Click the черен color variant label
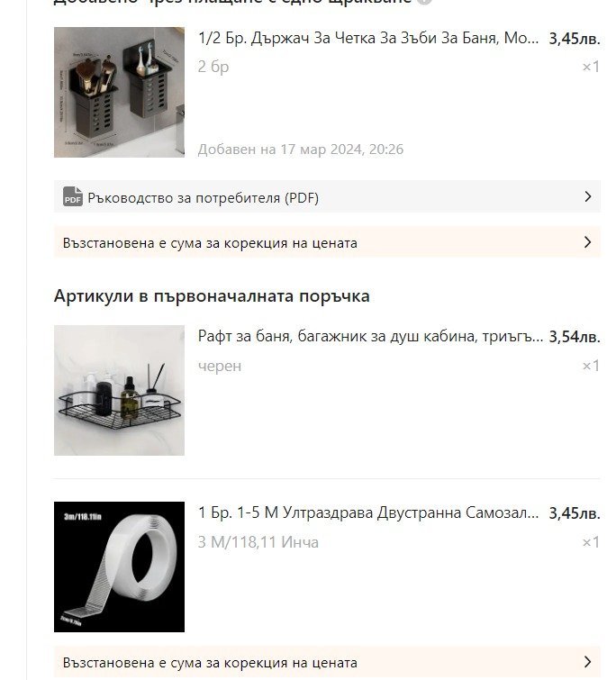616x680 pixels. click(x=220, y=366)
